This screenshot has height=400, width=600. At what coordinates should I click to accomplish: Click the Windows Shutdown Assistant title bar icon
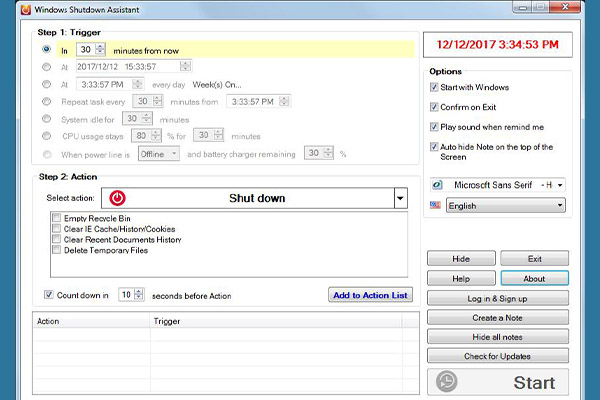pyautogui.click(x=26, y=9)
